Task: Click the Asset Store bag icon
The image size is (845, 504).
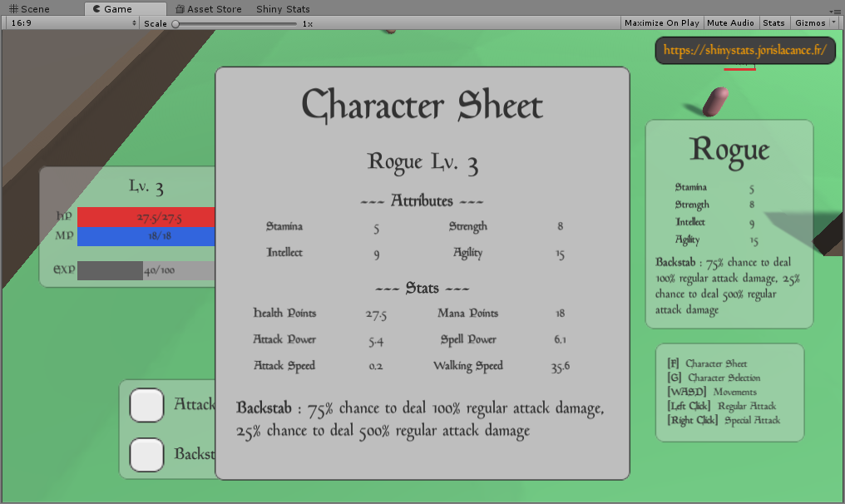Action: 180,9
